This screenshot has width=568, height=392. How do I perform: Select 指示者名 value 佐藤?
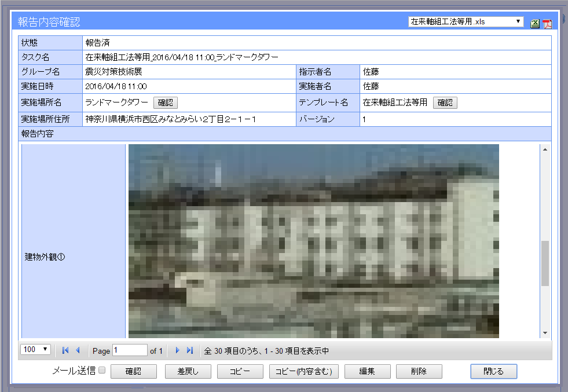coord(371,72)
